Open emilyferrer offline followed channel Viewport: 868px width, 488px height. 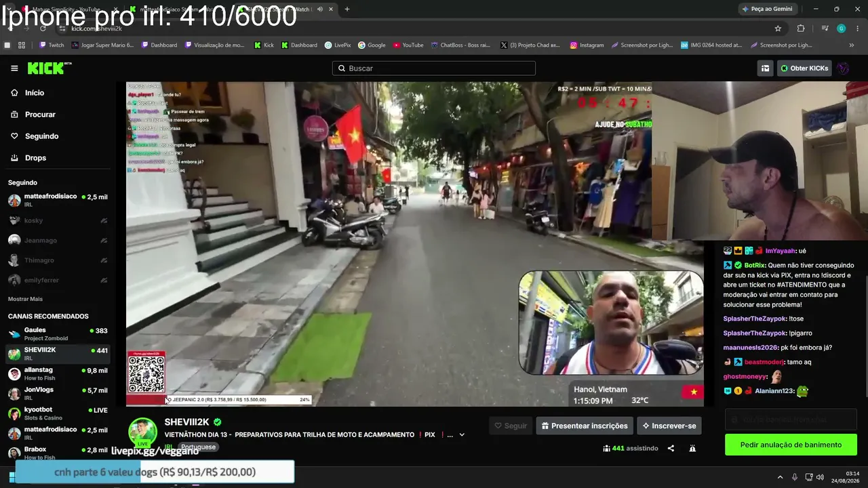point(58,280)
